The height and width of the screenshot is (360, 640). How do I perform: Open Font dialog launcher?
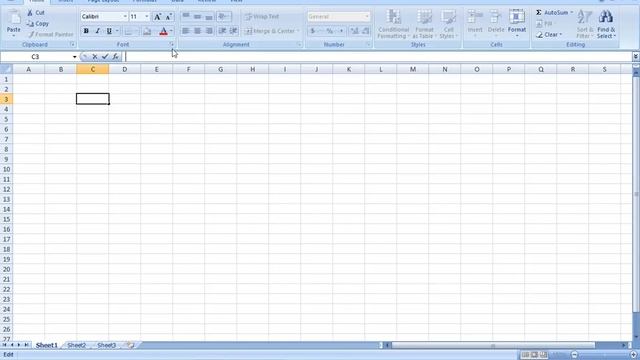172,44
